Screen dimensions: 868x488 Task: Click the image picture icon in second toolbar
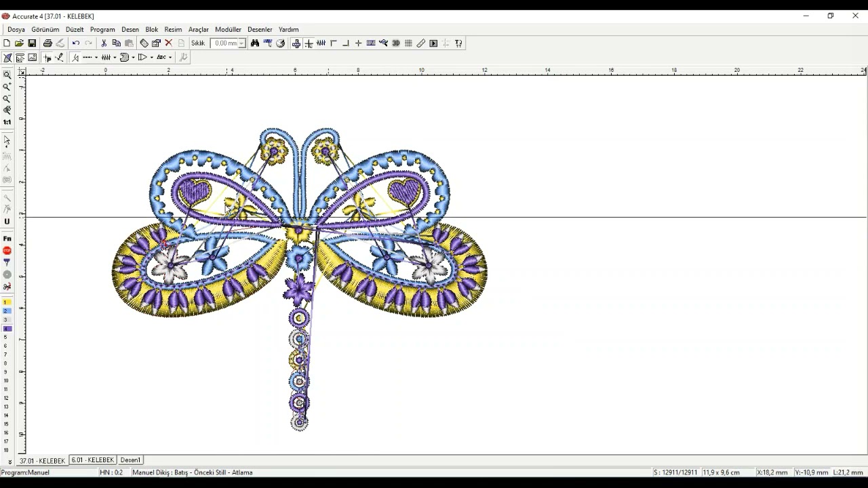32,58
